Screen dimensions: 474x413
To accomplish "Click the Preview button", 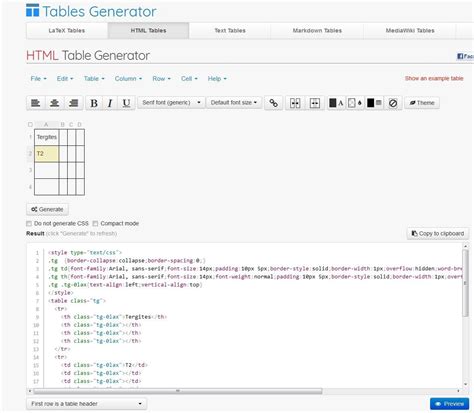I will (x=449, y=404).
